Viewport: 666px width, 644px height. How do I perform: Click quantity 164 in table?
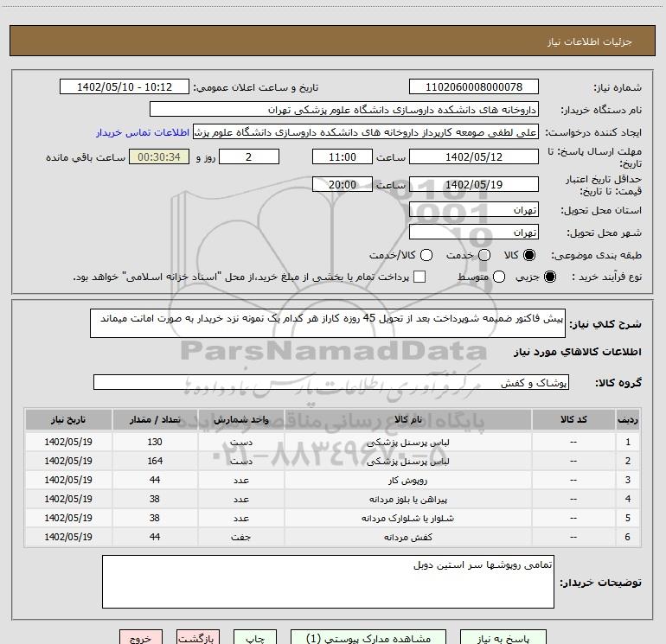[x=155, y=461]
